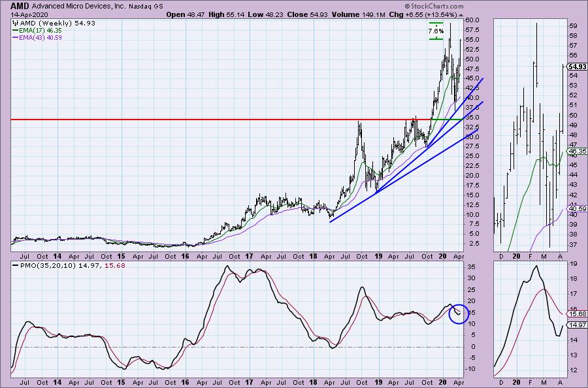Click the 59 label on zoom panel scale
The width and height of the screenshot is (588, 388).
pyautogui.click(x=574, y=26)
